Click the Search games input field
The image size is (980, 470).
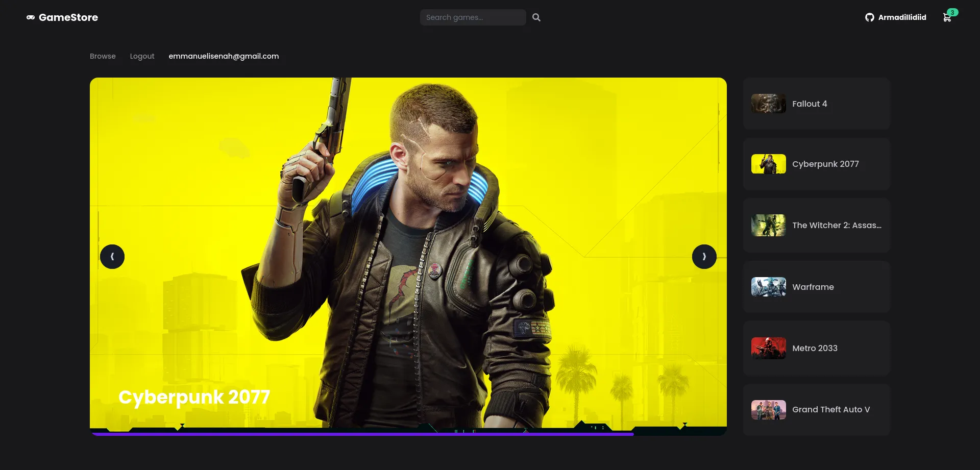point(473,17)
